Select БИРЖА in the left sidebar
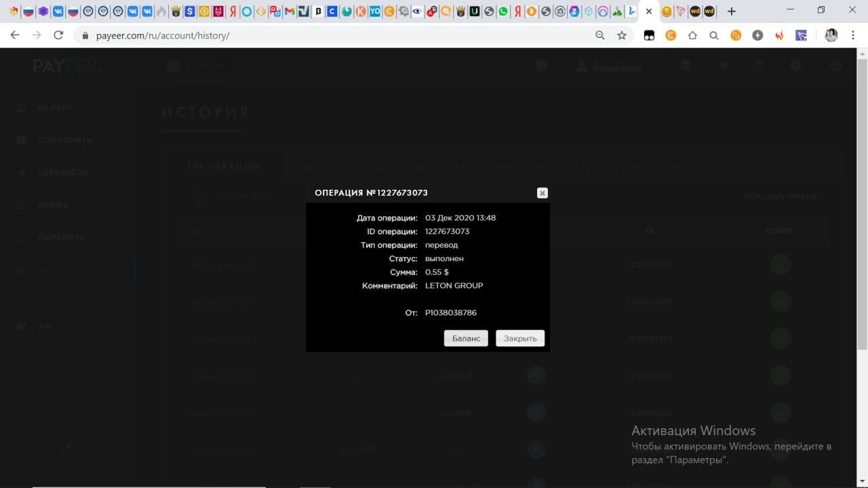The image size is (868, 488). [x=54, y=205]
